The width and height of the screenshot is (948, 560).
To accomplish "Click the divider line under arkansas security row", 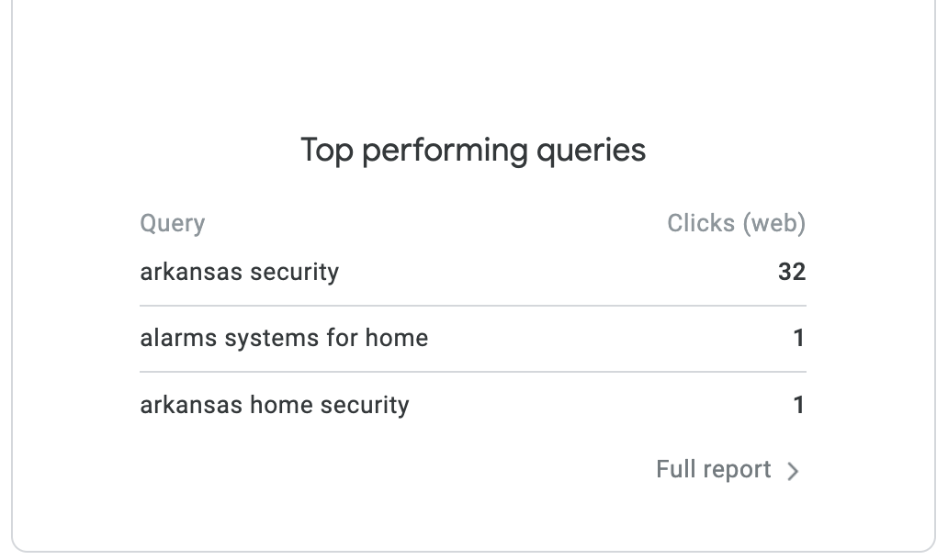I will pyautogui.click(x=473, y=306).
